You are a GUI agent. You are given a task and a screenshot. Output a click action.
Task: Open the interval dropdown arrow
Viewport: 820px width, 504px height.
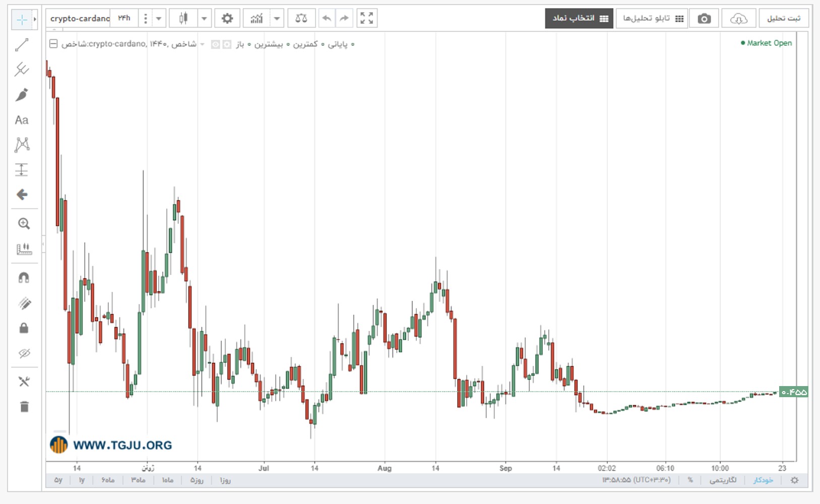158,19
